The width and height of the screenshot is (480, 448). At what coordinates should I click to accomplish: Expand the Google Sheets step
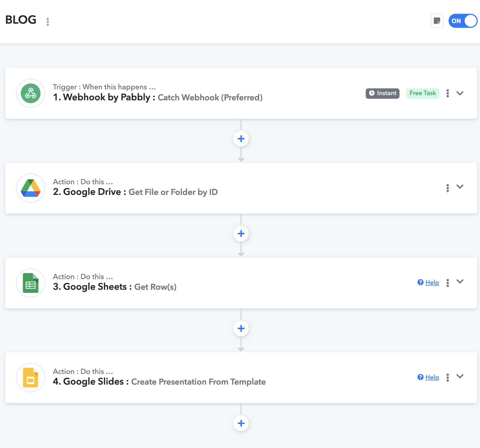460,281
